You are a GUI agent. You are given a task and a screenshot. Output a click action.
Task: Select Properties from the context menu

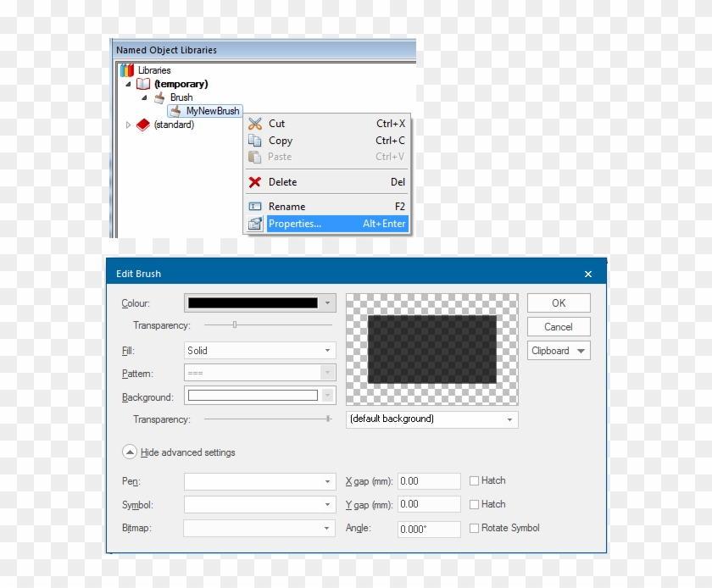295,224
